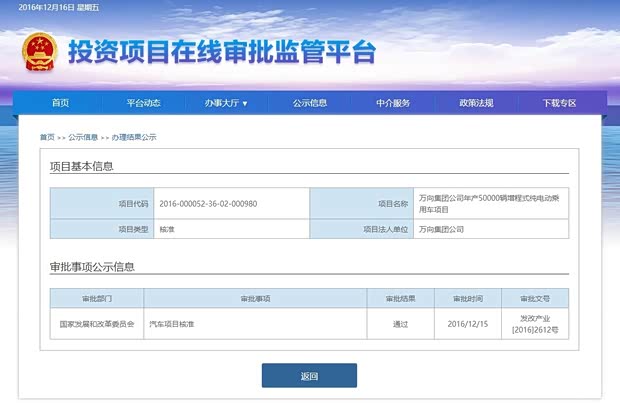Select the 发改产业[2016]2612号 document number

point(534,324)
